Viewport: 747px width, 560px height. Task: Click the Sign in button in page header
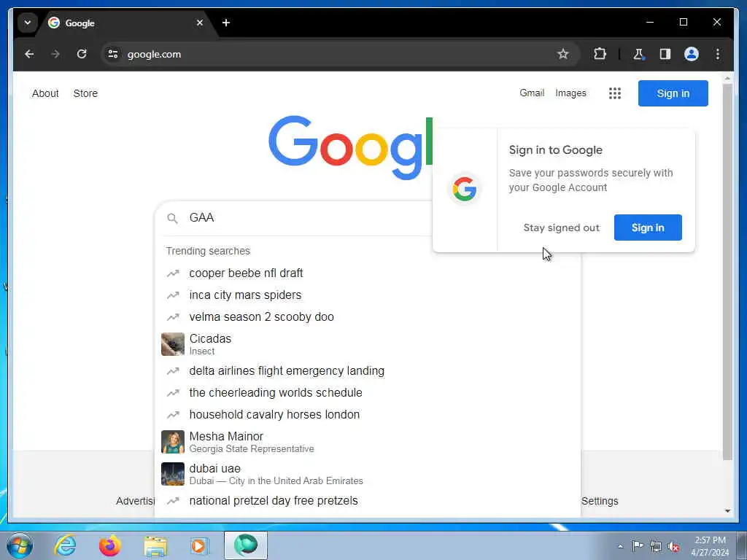(x=673, y=93)
